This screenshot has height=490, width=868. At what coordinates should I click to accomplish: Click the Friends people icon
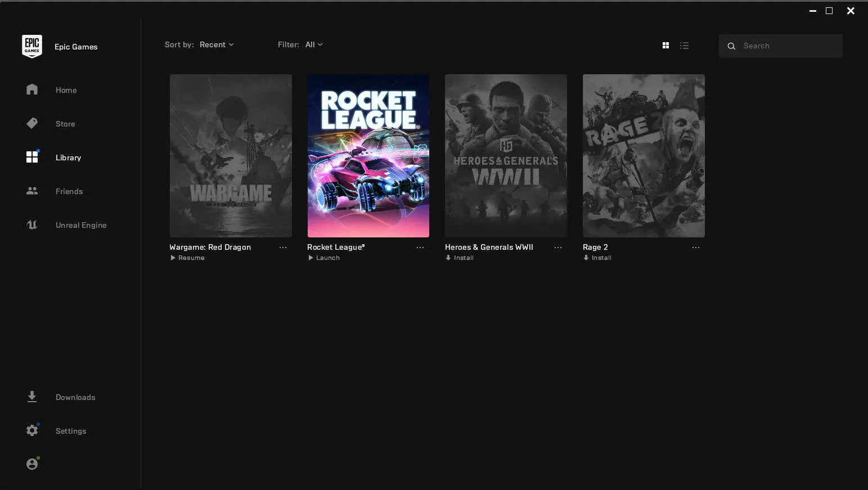[32, 191]
